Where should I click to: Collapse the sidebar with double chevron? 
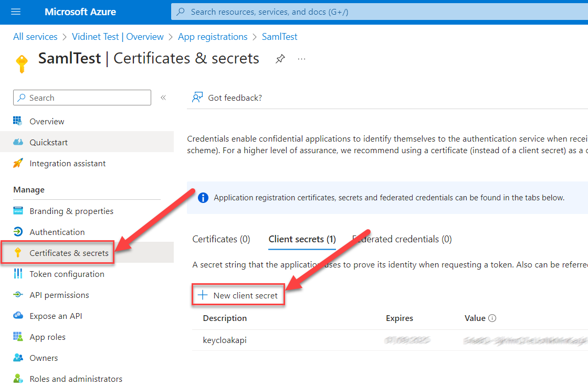(163, 98)
